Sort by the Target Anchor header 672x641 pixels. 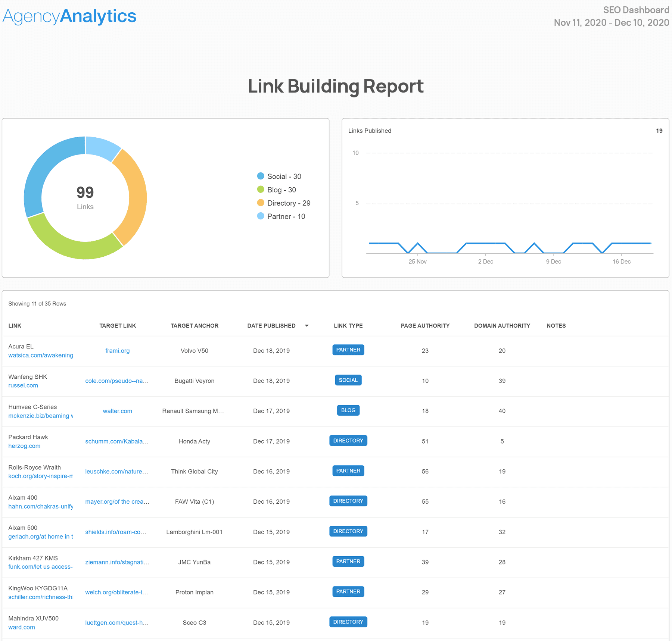click(x=194, y=326)
